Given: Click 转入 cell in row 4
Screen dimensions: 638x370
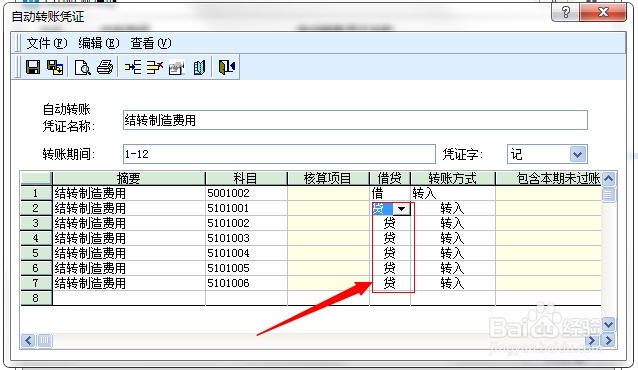Looking at the screenshot, I should [x=453, y=238].
